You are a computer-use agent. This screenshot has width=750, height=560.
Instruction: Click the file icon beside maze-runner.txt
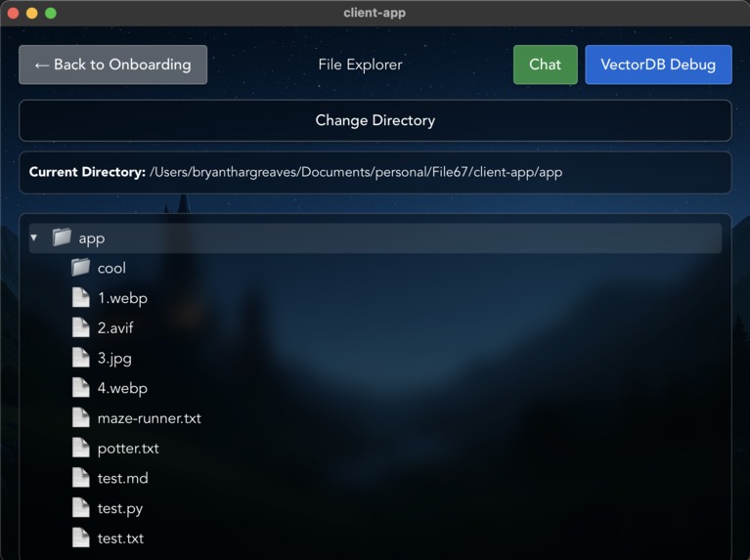(81, 417)
